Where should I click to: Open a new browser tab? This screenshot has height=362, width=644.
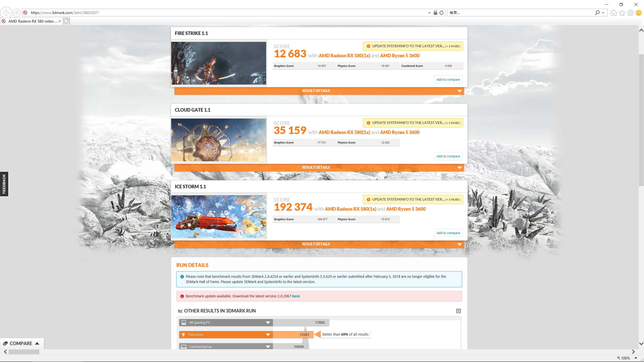66,21
